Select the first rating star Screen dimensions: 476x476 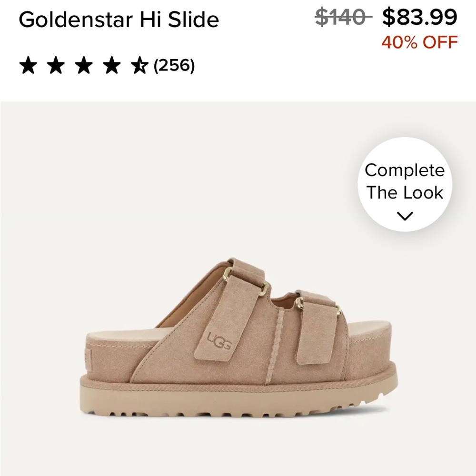tap(29, 64)
